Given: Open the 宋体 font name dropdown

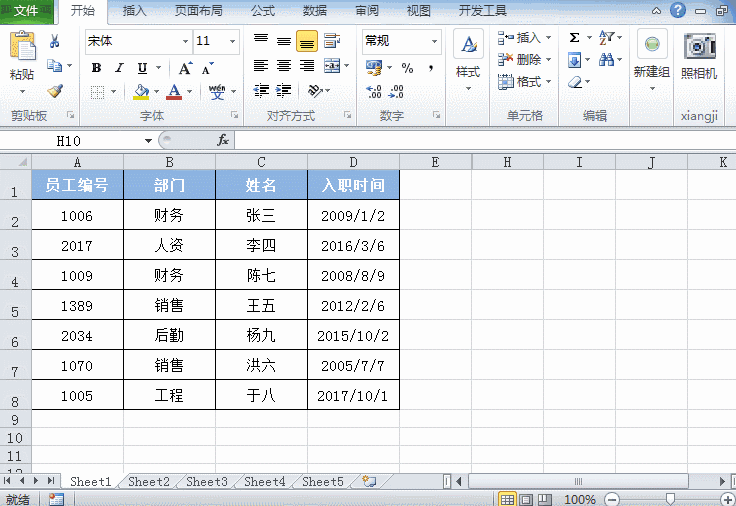Looking at the screenshot, I should [x=185, y=41].
